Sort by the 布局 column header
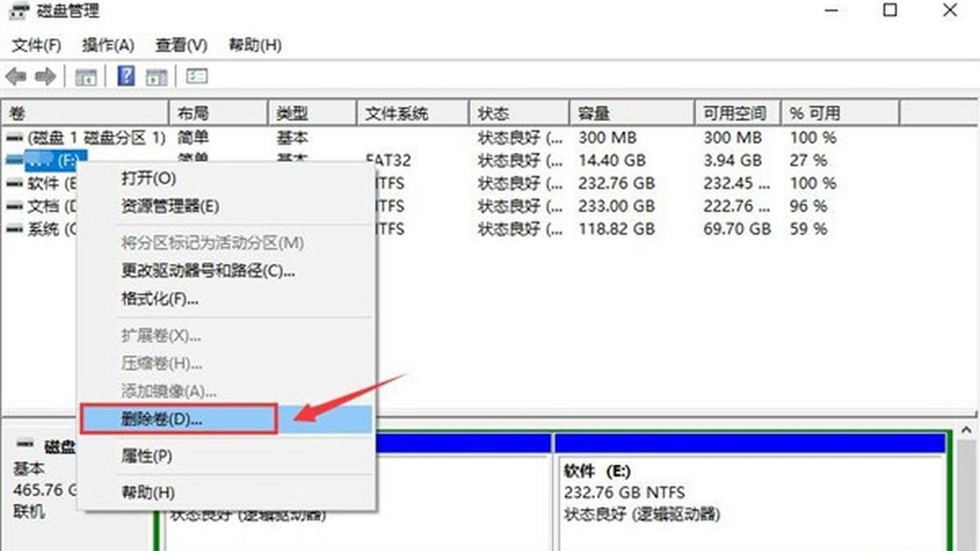 218,113
